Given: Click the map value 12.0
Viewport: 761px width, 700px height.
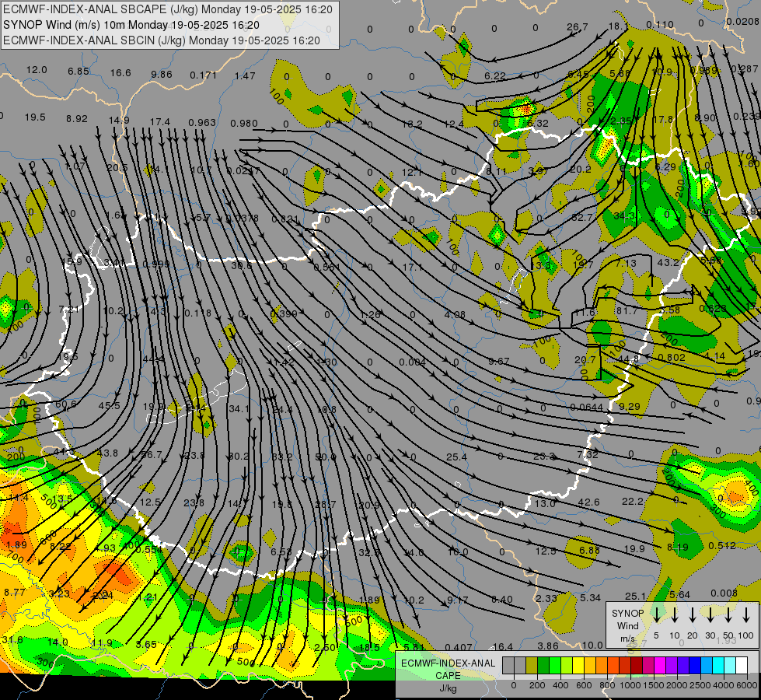Looking at the screenshot, I should tap(37, 70).
